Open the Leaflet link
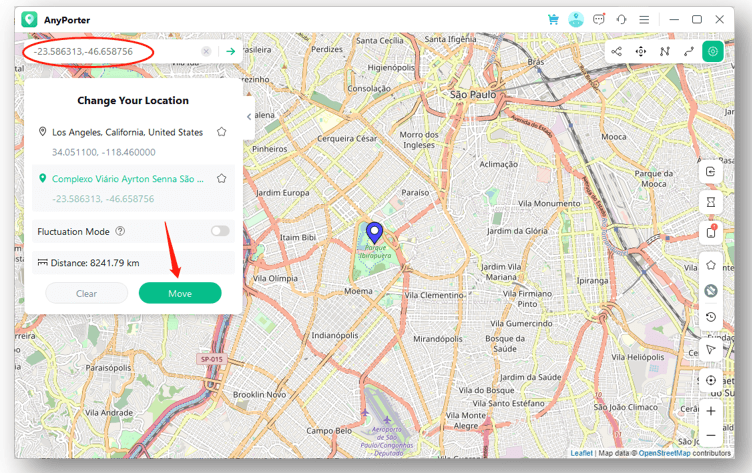This screenshot has width=752, height=473. click(x=581, y=453)
